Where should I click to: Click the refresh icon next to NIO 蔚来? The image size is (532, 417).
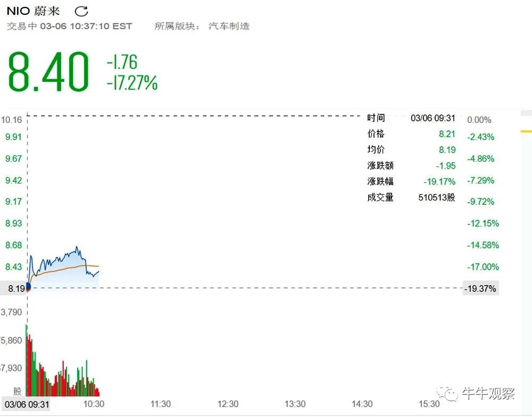point(81,11)
